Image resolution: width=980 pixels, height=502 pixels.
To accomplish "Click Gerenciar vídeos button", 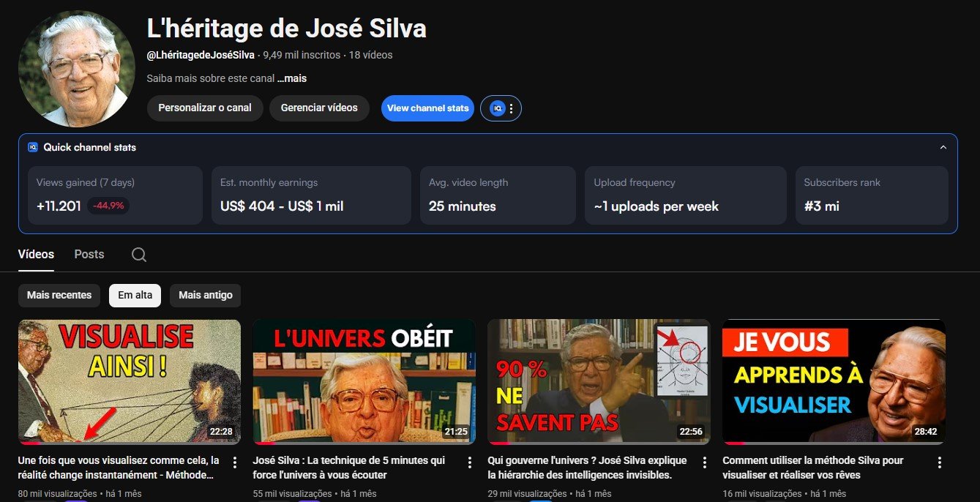I will (x=319, y=108).
